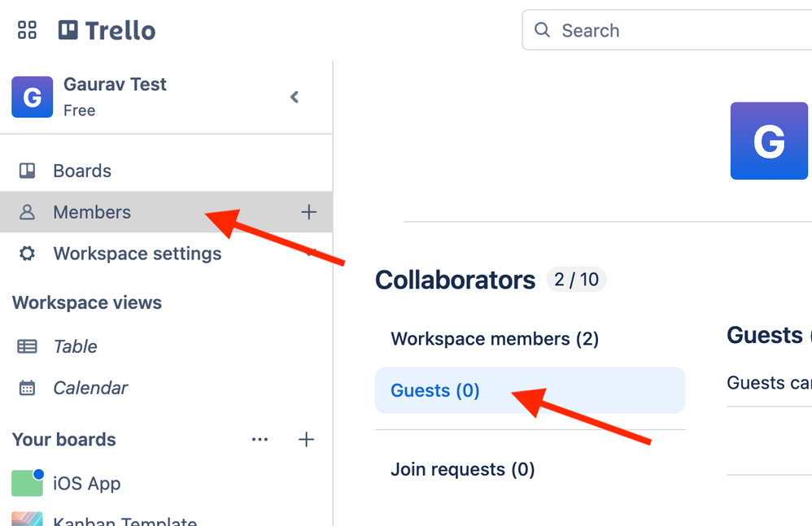This screenshot has width=812, height=526.
Task: Select the Workspace members (2) tab
Action: [530, 339]
